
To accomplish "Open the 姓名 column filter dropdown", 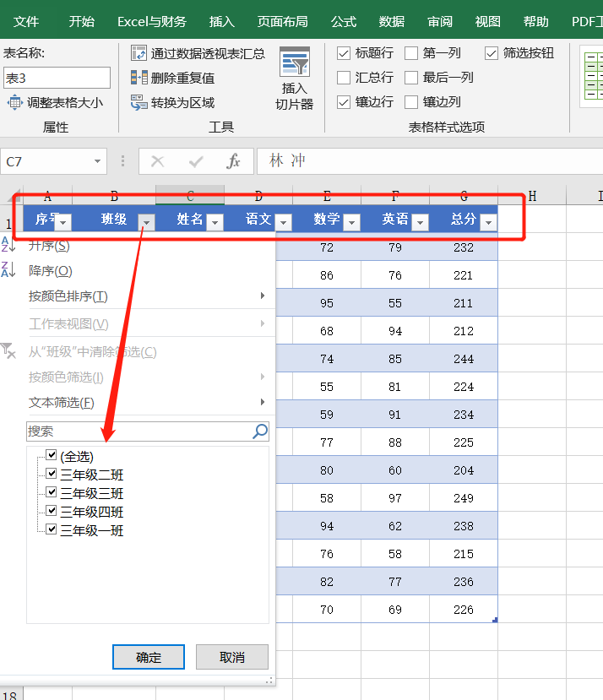I will 215,222.
